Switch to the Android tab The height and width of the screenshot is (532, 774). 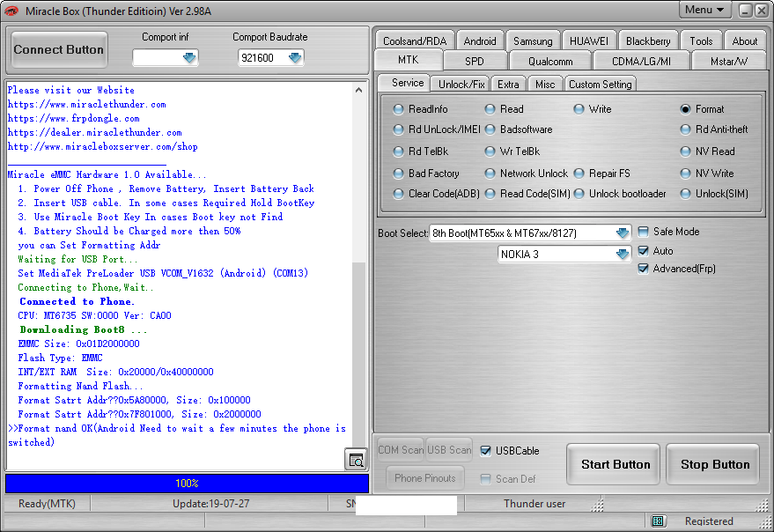click(x=480, y=41)
